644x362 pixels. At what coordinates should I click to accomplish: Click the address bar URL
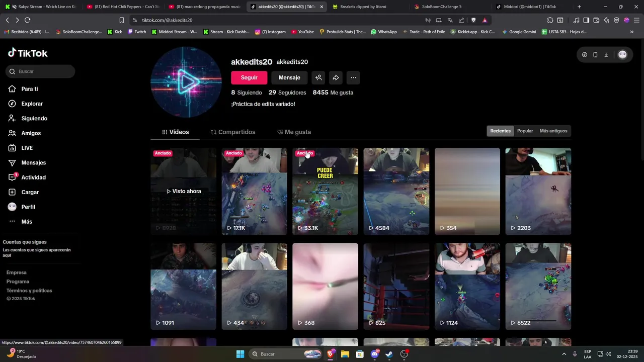[167, 20]
